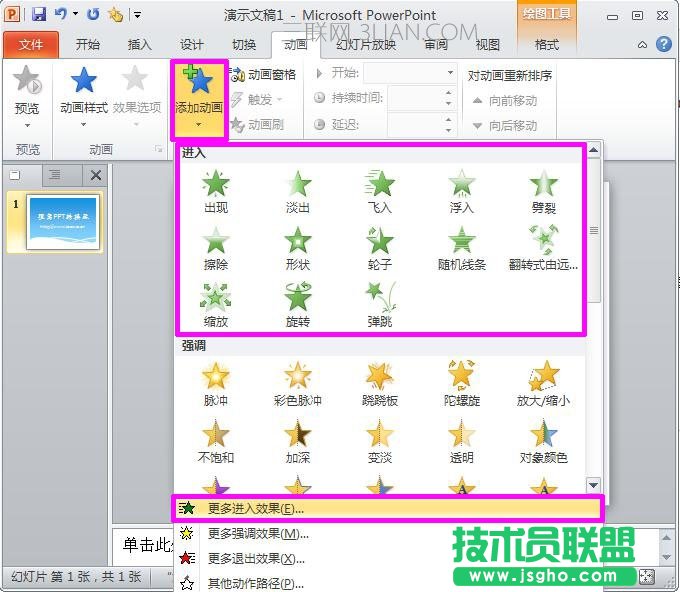Screen dimensions: 680x592
Task: Select the 脉冲 pulse emphasis effect
Action: click(216, 384)
